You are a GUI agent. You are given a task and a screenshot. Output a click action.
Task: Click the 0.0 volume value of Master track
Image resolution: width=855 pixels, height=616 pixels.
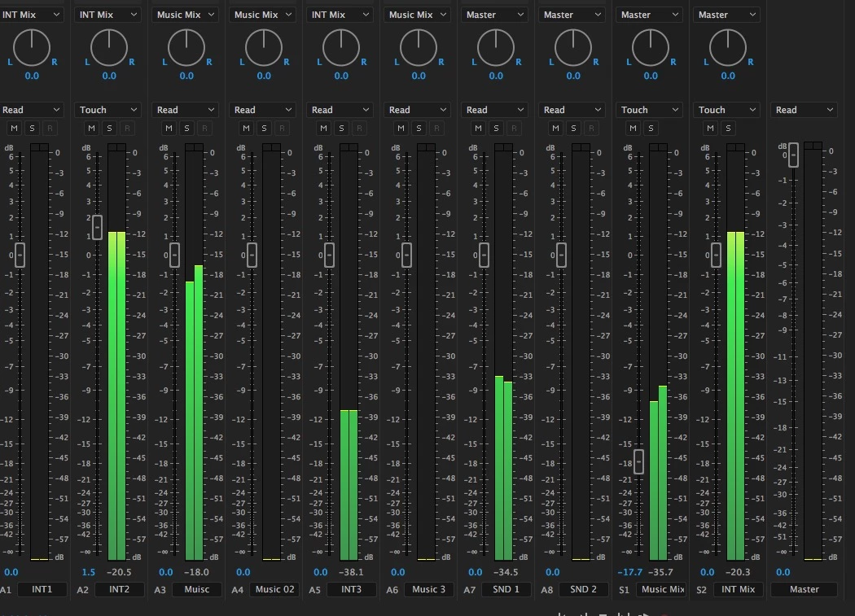(783, 572)
